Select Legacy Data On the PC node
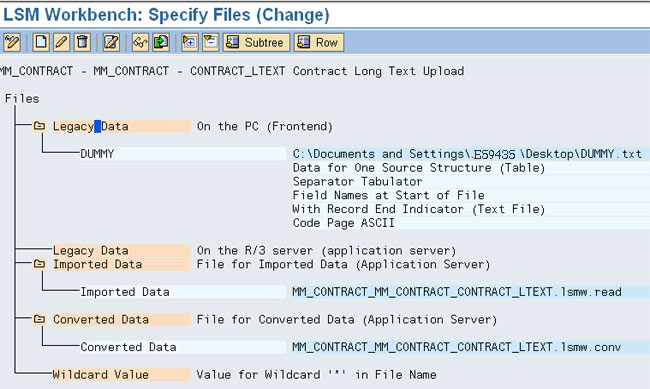Viewport: 650px width, 389px height. tap(120, 126)
